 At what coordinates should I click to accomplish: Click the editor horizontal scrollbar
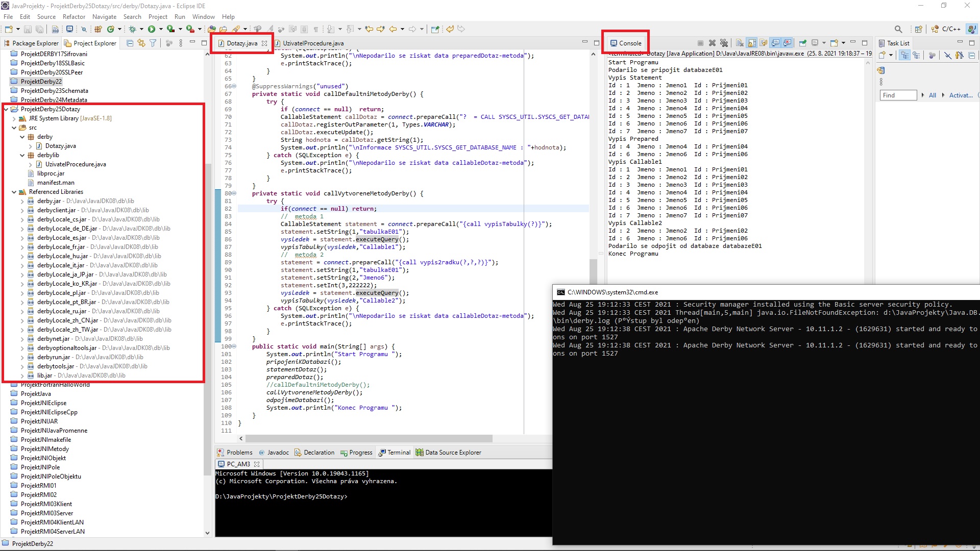pos(369,439)
